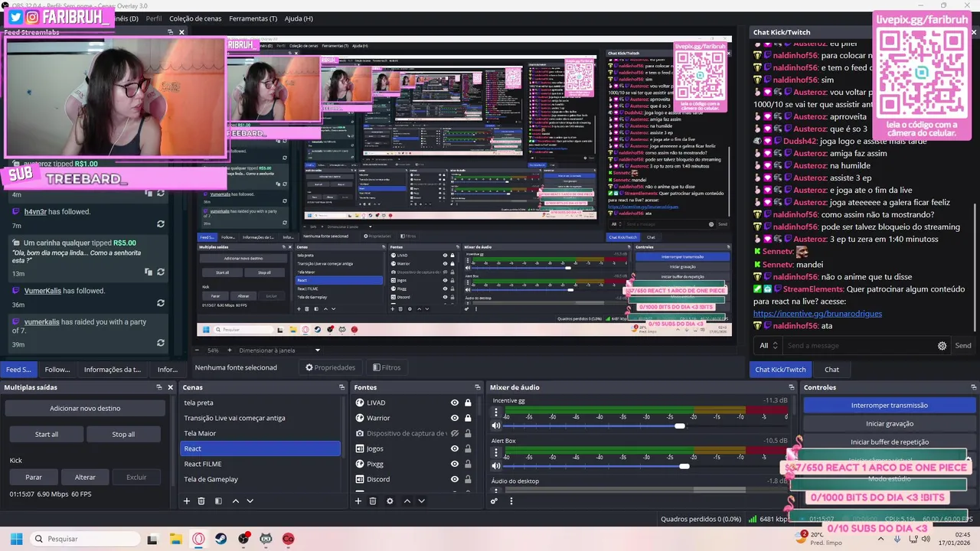Open Steam from the Windows taskbar
Viewport: 980px width, 551px height.
221,539
